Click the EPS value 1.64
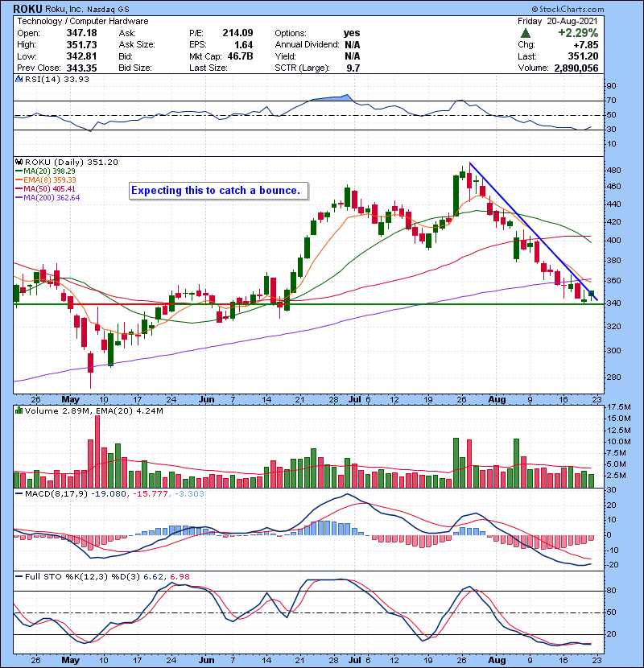 pos(244,45)
